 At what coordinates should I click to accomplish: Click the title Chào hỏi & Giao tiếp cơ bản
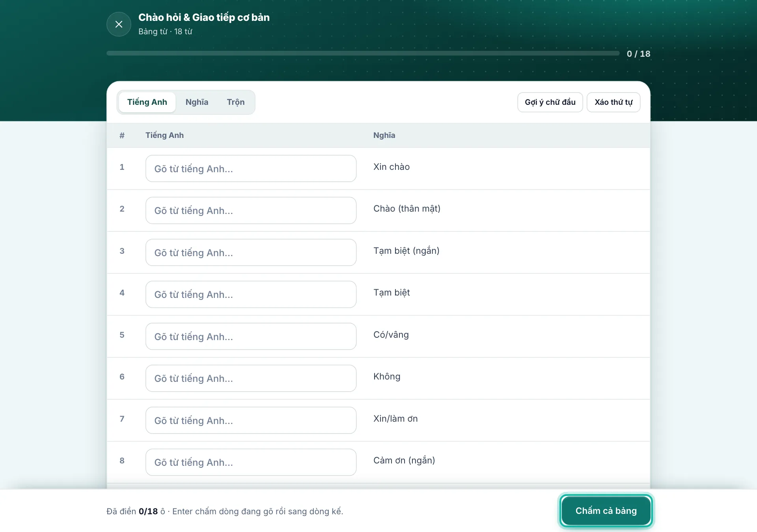pyautogui.click(x=204, y=17)
